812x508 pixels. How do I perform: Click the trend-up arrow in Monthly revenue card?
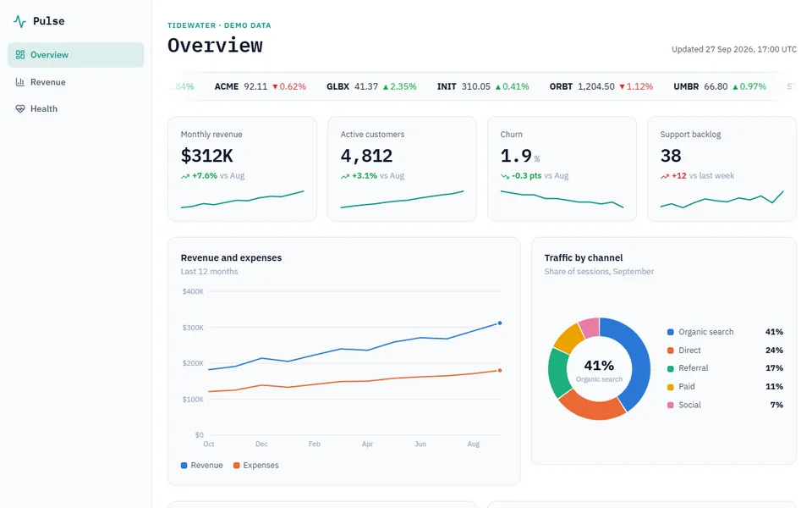pyautogui.click(x=185, y=176)
